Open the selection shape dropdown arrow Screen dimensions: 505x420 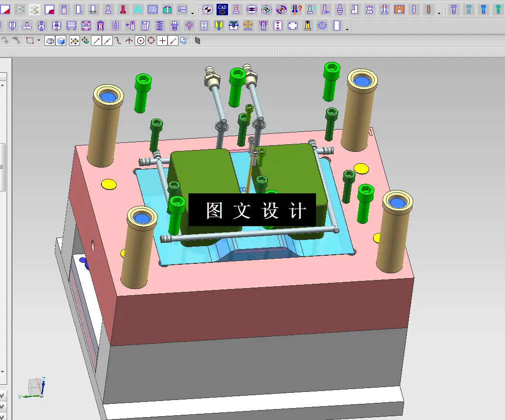39,40
